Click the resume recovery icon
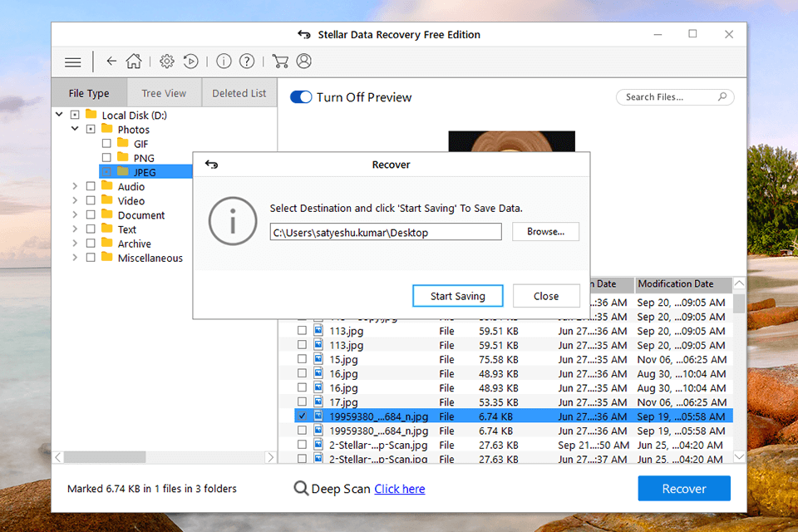This screenshot has width=798, height=532. coord(191,62)
